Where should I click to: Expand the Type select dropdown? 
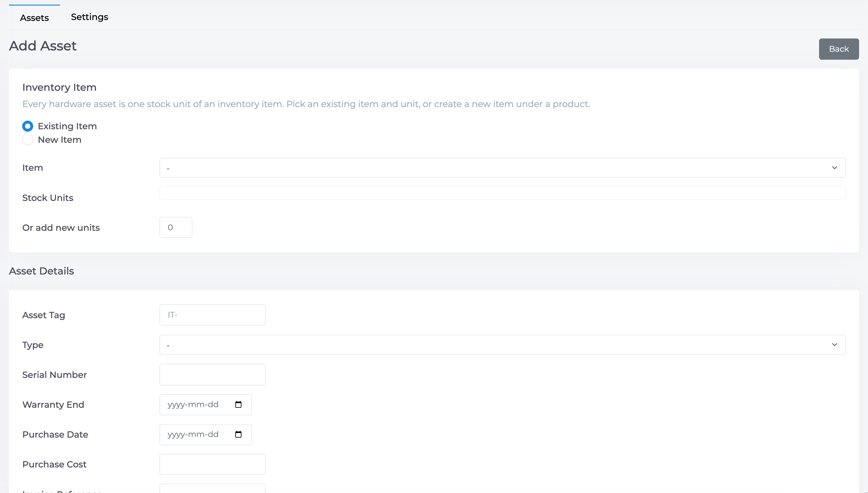click(x=503, y=345)
